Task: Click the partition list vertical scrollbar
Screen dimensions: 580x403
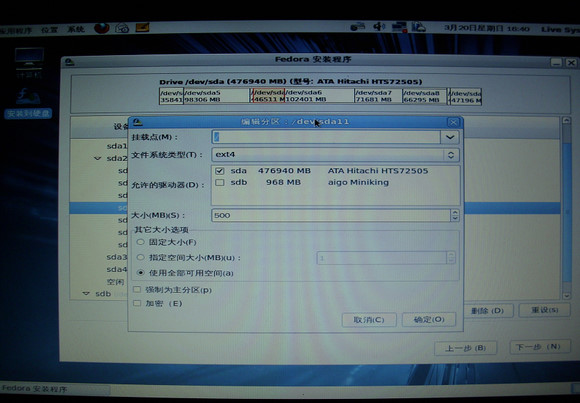Action: (x=566, y=208)
